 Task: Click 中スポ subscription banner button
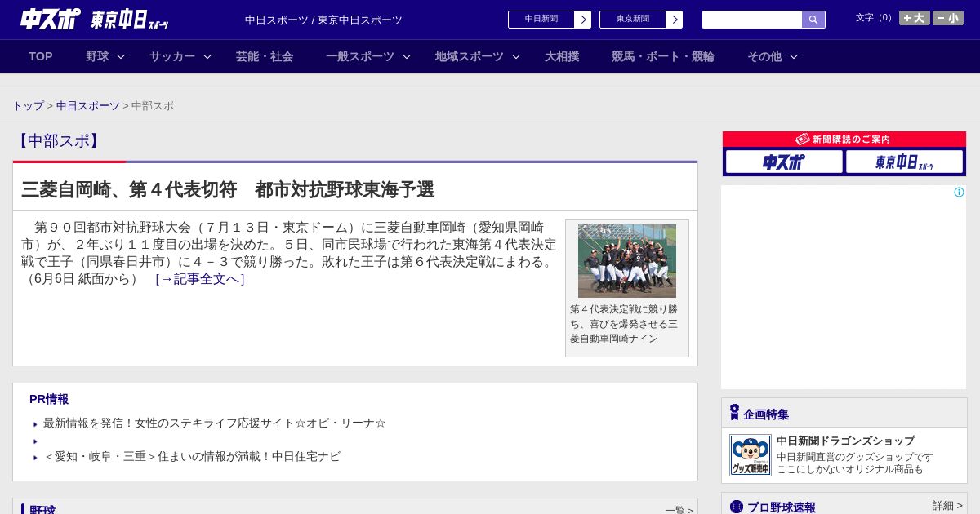click(784, 162)
